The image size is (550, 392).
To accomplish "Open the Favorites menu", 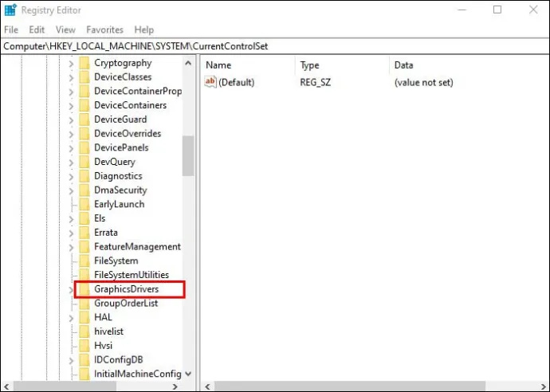I will coord(105,29).
